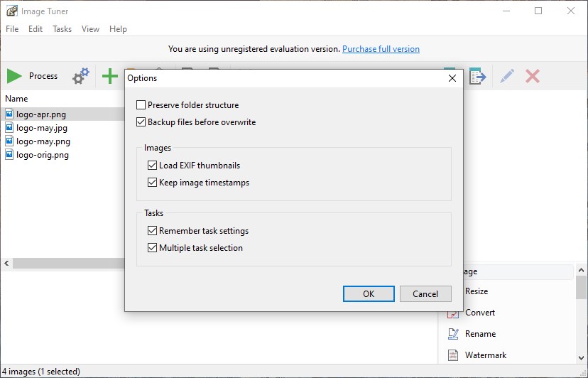Image resolution: width=588 pixels, height=378 pixels.
Task: Click the Convert task icon
Action: [x=452, y=313]
